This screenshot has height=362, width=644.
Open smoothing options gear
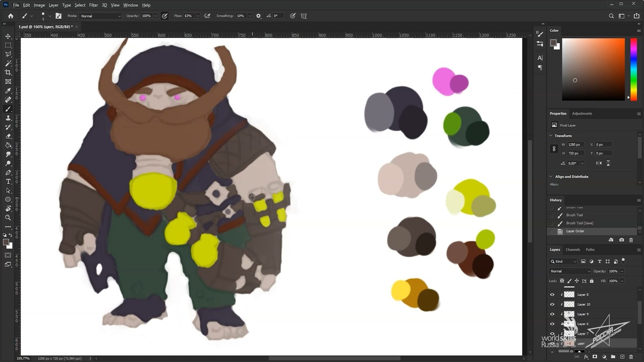tap(259, 16)
